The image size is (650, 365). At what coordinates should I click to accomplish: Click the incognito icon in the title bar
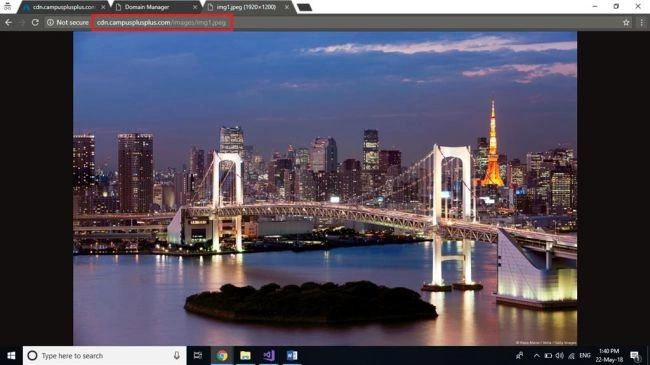tap(7, 6)
